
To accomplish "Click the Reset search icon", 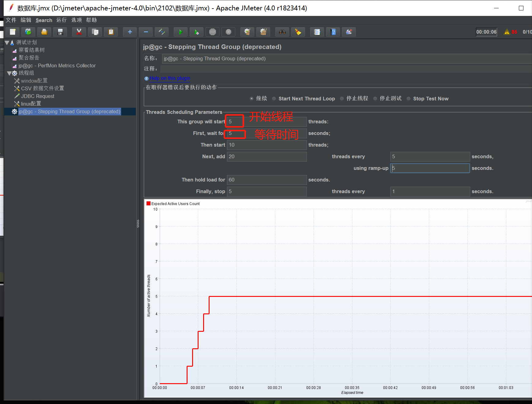I will pyautogui.click(x=298, y=32).
